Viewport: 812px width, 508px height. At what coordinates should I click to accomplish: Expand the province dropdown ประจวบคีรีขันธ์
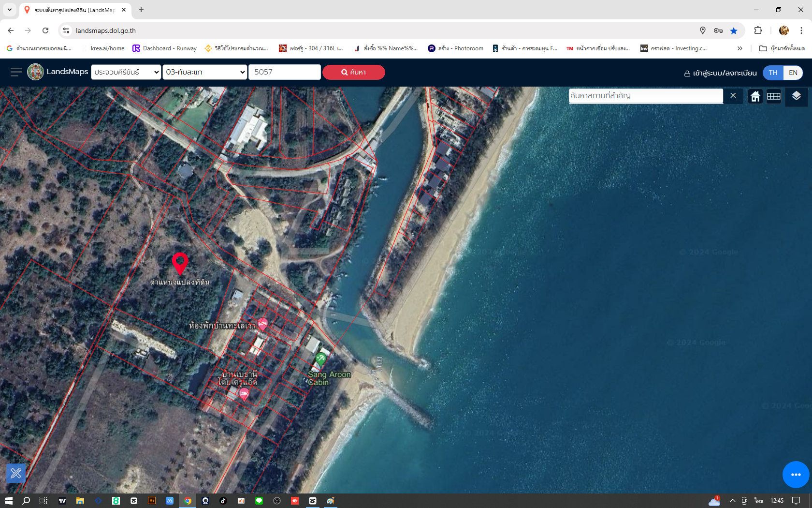point(126,72)
